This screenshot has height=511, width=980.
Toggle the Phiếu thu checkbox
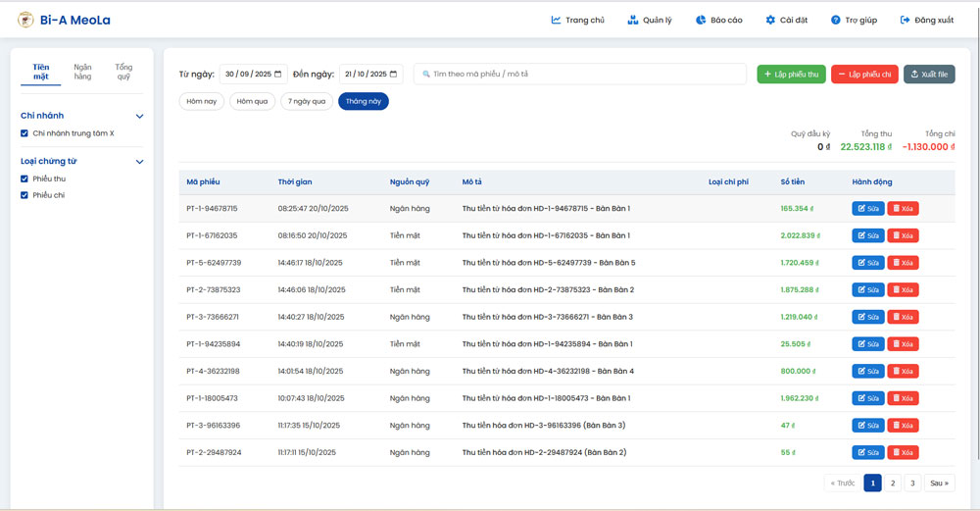(24, 179)
